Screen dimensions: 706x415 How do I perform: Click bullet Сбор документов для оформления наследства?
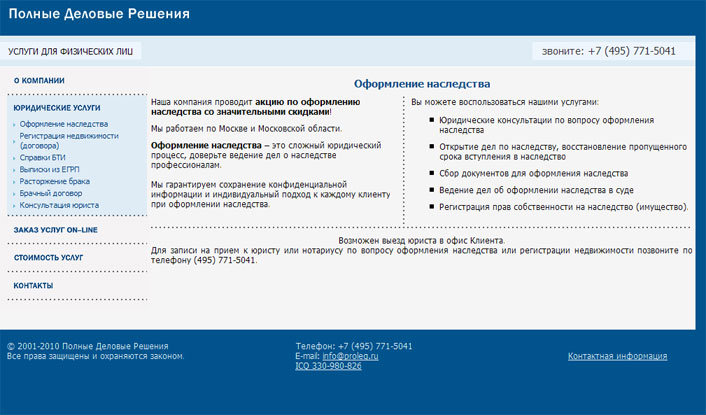click(534, 173)
